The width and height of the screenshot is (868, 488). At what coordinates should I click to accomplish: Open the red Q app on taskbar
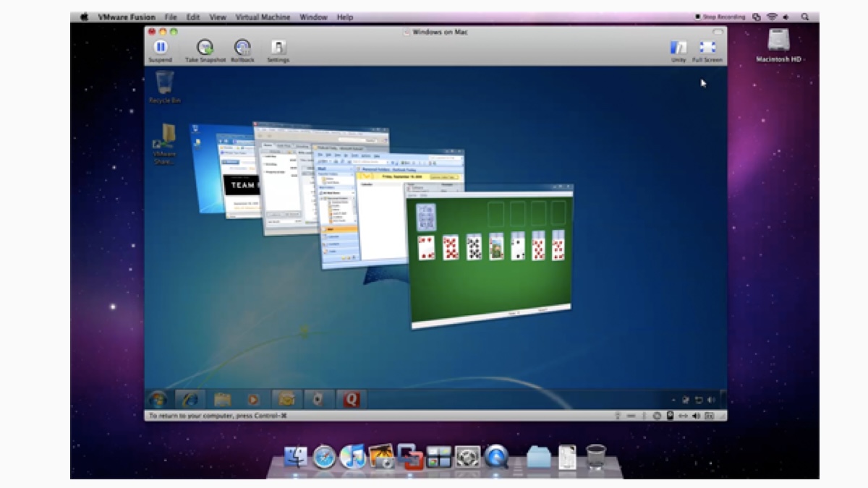(x=352, y=399)
